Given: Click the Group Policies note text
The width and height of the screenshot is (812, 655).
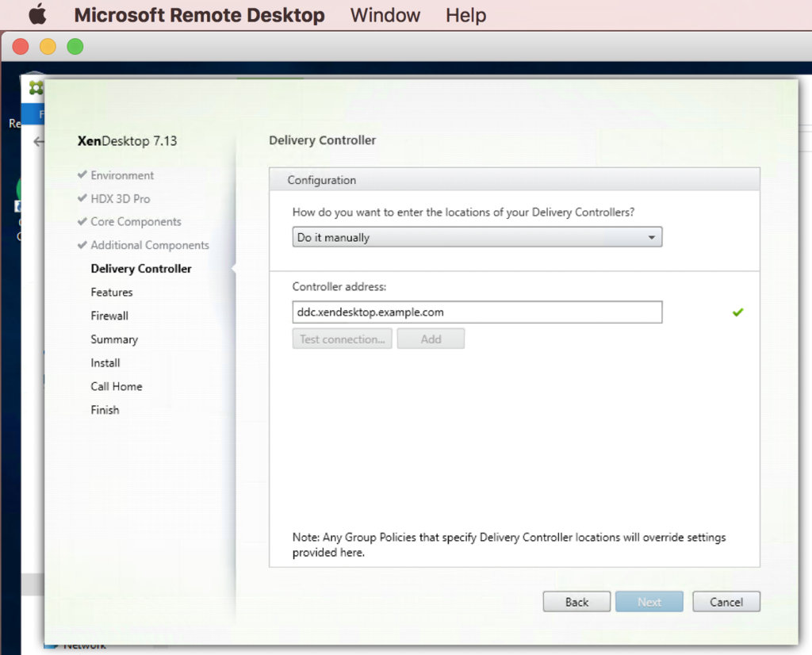Looking at the screenshot, I should [x=509, y=545].
